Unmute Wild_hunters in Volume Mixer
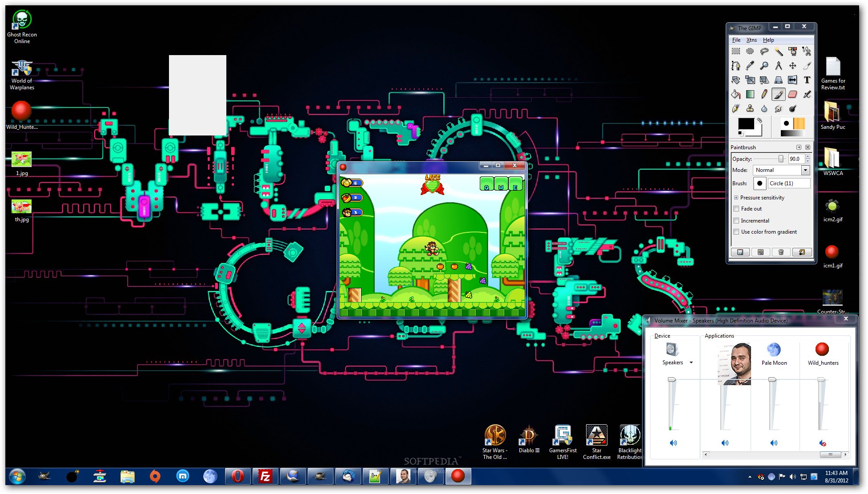This screenshot has width=868, height=494. pyautogui.click(x=823, y=443)
